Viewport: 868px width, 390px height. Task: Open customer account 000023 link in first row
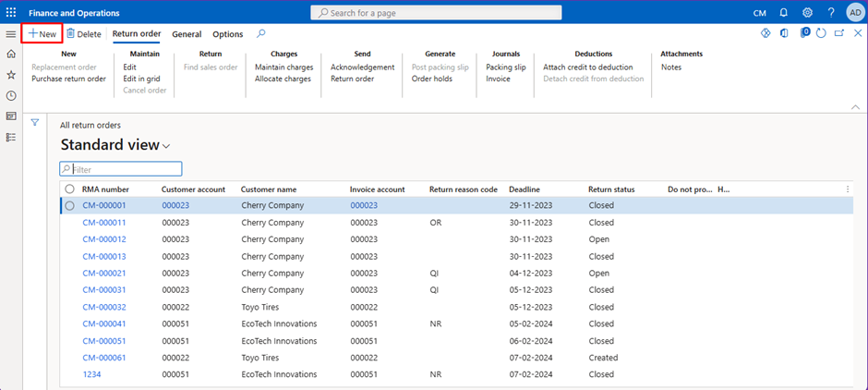click(175, 205)
